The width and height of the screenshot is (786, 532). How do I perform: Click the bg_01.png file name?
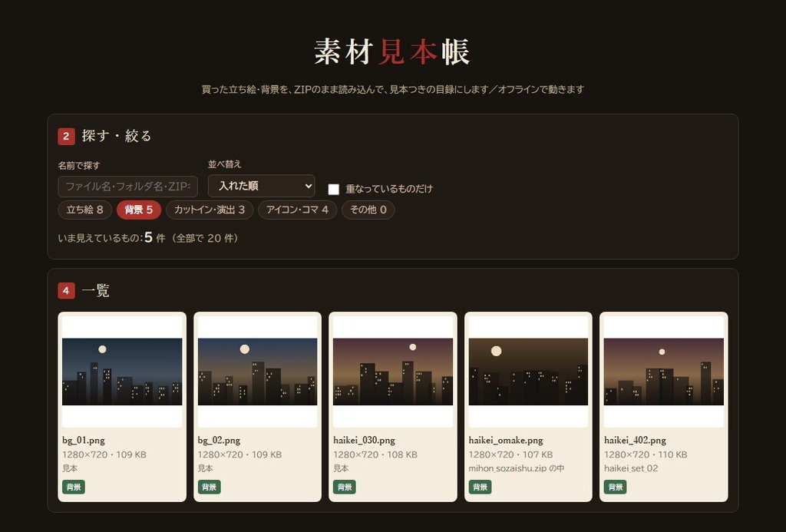coord(84,440)
